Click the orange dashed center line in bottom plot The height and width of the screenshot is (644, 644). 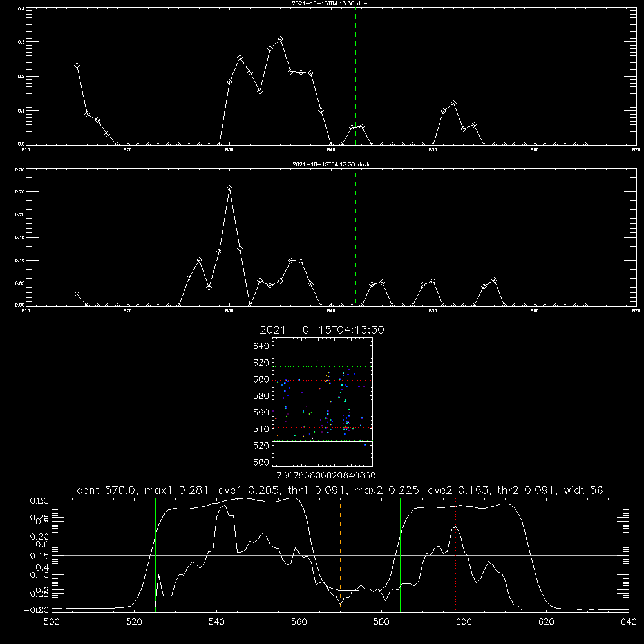pos(340,554)
